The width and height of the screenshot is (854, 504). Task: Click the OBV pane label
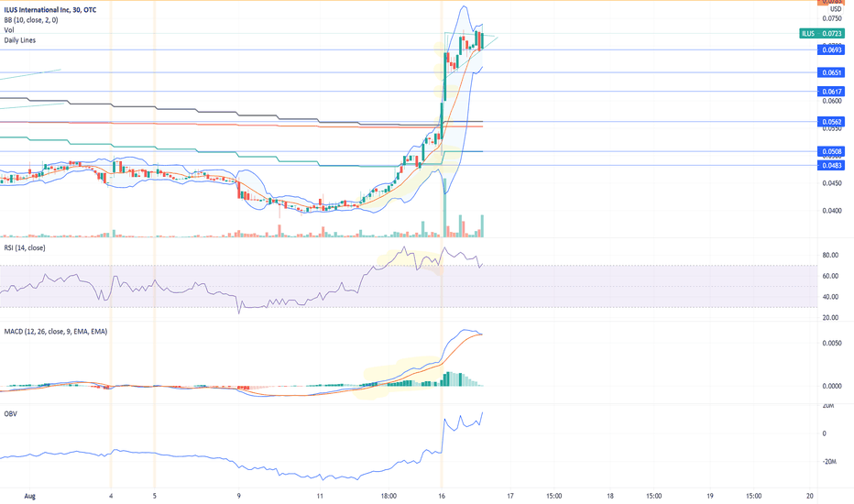coord(10,414)
